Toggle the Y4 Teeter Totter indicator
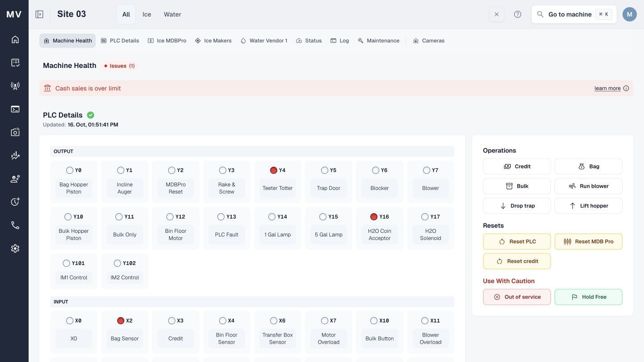This screenshot has height=362, width=644. [274, 170]
